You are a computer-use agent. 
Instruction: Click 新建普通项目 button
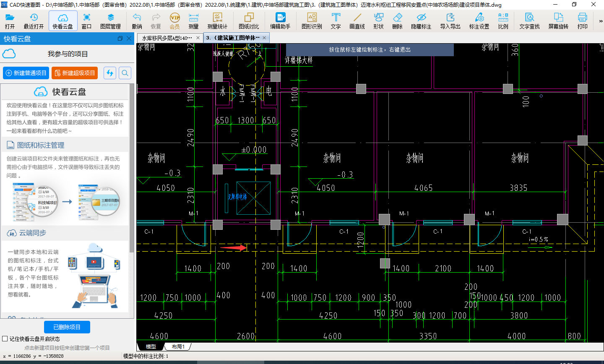[26, 73]
